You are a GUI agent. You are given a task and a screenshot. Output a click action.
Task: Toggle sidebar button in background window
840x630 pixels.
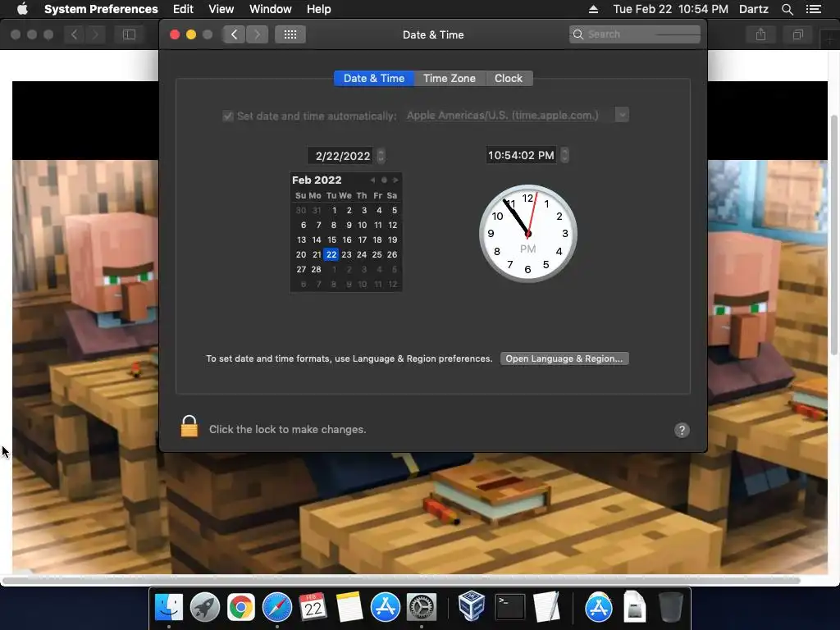tap(129, 34)
